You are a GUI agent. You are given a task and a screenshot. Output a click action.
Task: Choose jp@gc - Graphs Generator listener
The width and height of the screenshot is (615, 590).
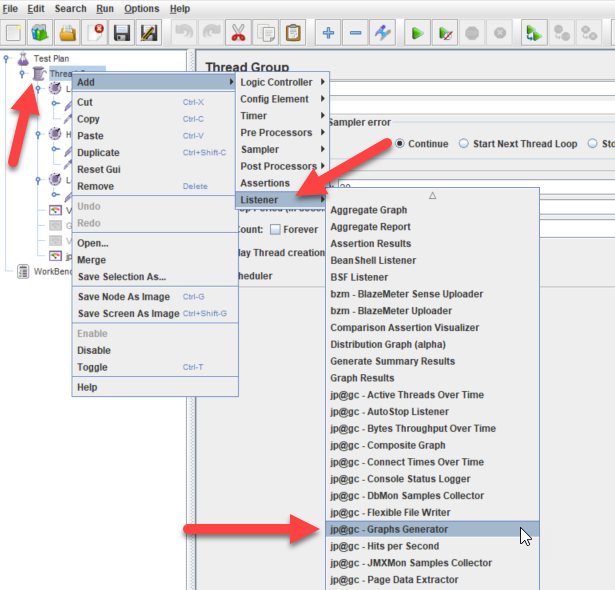click(x=389, y=529)
